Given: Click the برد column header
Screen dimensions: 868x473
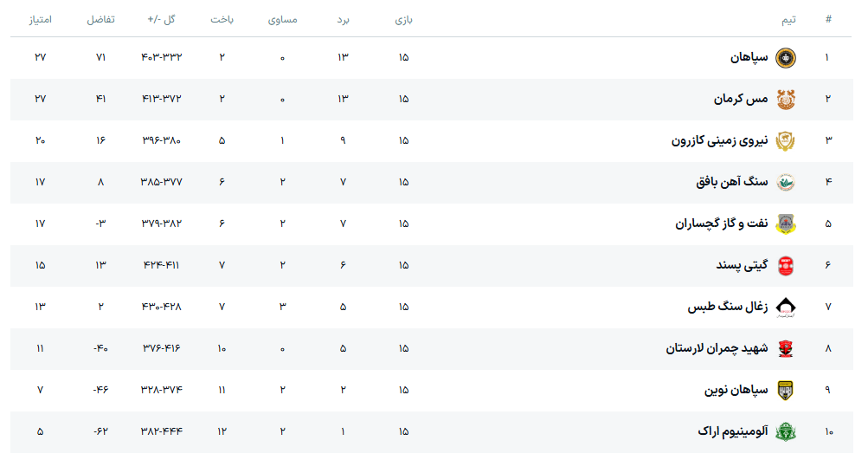Looking at the screenshot, I should (x=343, y=19).
